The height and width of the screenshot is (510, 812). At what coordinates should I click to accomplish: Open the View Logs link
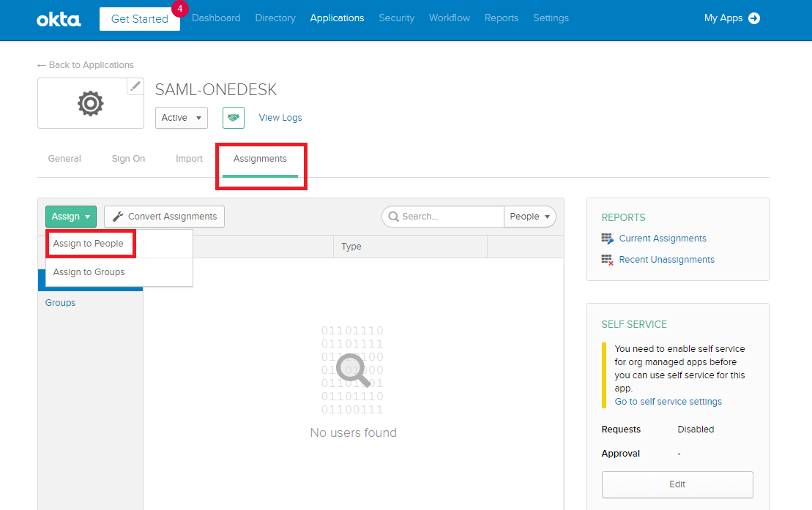click(280, 118)
